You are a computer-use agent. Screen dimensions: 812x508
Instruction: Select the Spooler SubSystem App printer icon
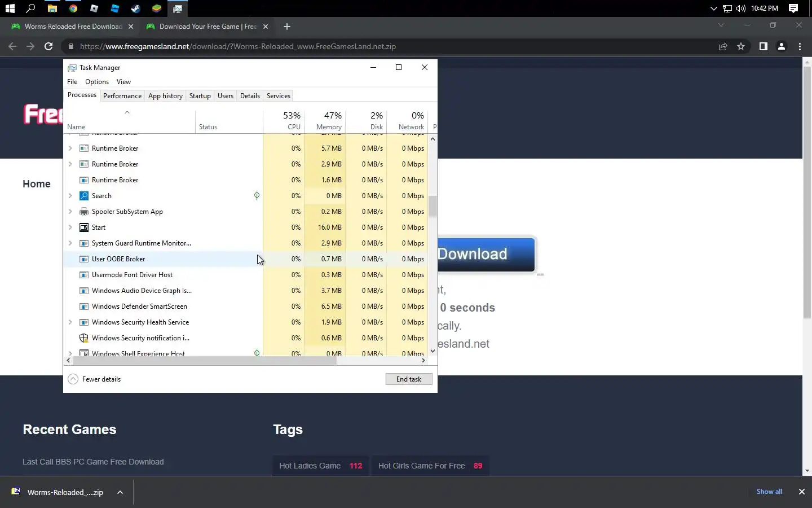point(84,212)
